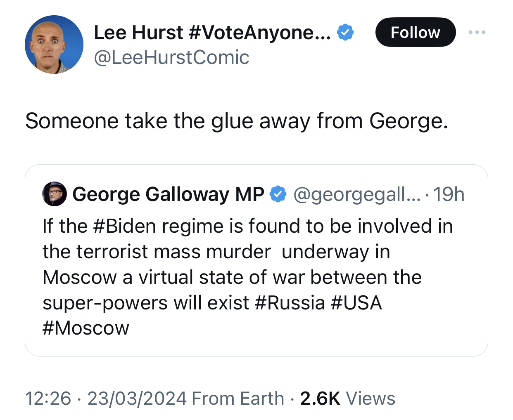This screenshot has height=420, width=513.
Task: Click the @georgegall... handle in quoted tweet
Action: pos(356,194)
